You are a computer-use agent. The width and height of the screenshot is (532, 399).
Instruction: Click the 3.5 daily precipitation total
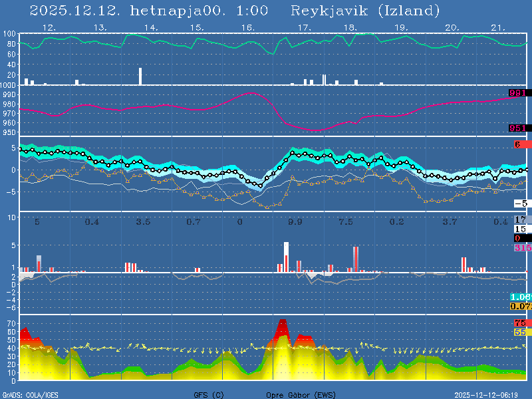[x=143, y=221]
